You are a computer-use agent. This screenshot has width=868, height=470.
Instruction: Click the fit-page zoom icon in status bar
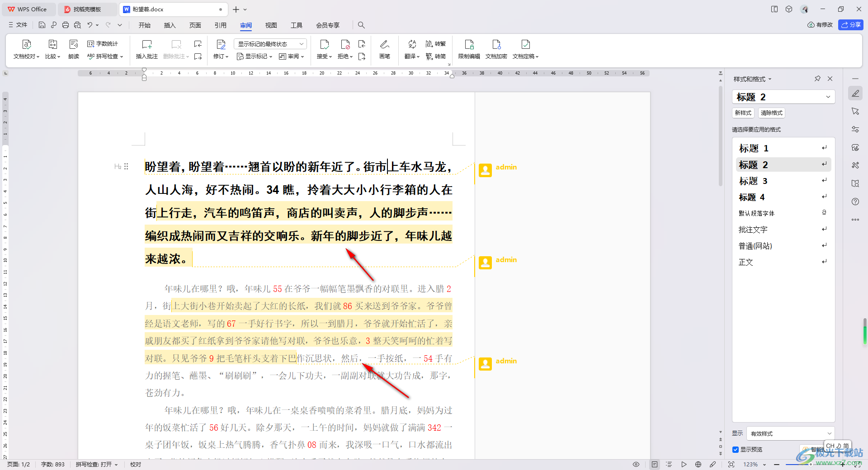point(731,465)
